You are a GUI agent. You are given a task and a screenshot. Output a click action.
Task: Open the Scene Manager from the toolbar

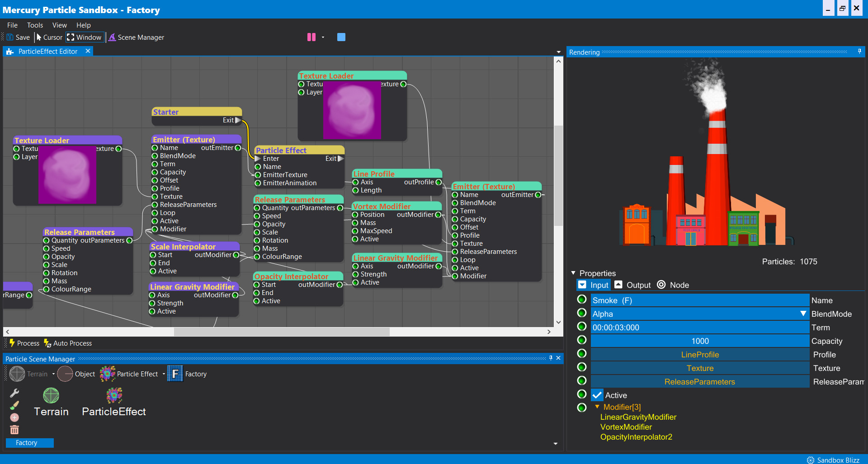pyautogui.click(x=136, y=37)
